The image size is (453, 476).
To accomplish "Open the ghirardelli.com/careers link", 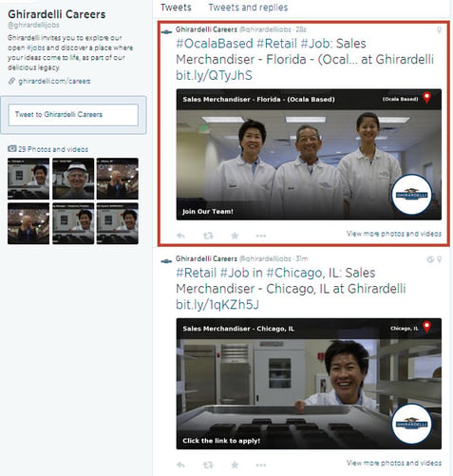I will (54, 81).
